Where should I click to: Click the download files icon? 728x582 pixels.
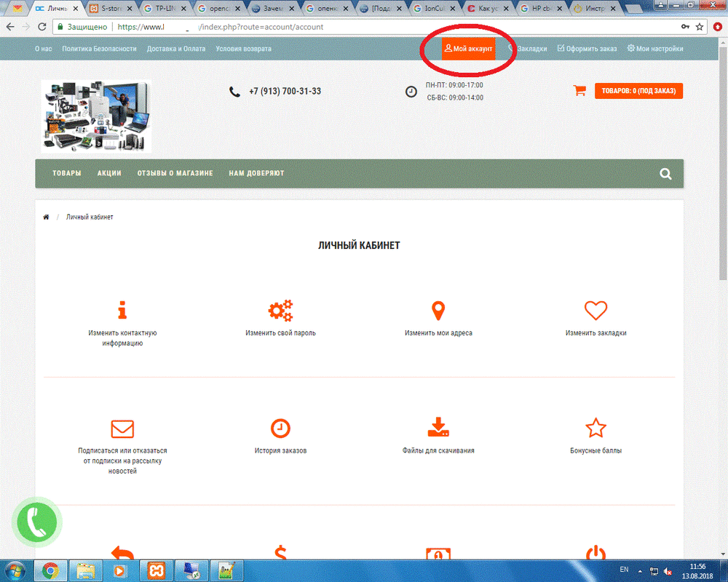[438, 428]
